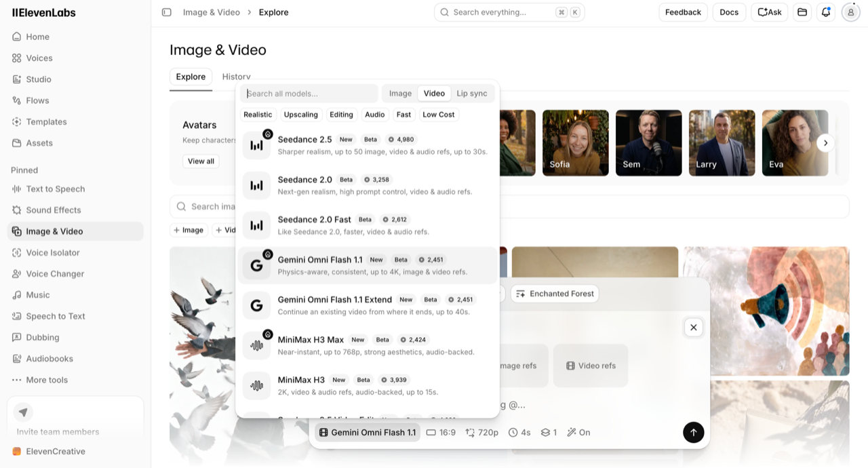Select the Lip sync model tab
Screen dimensions: 868x468
[x=472, y=94]
